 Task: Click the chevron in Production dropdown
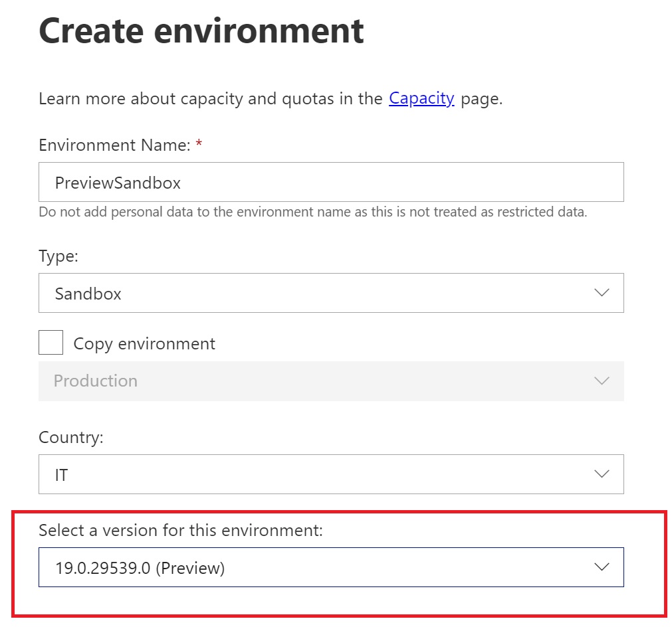[602, 381]
